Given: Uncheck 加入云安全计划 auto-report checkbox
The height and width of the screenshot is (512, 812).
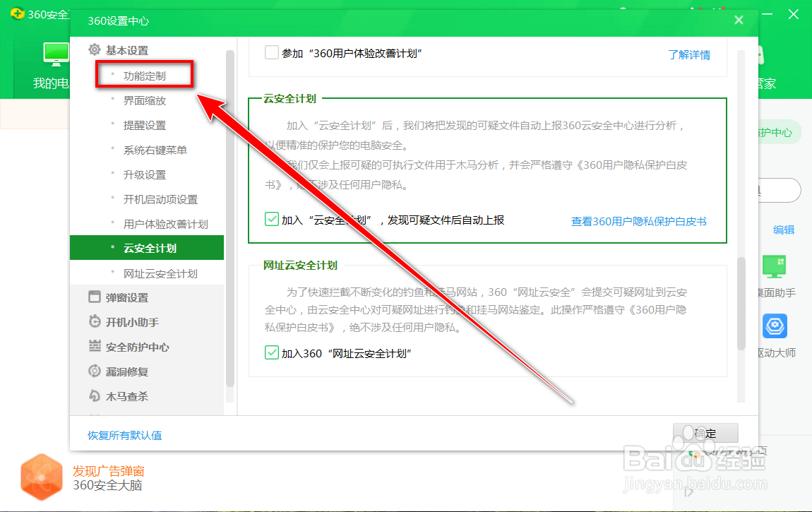Looking at the screenshot, I should pos(271,219).
